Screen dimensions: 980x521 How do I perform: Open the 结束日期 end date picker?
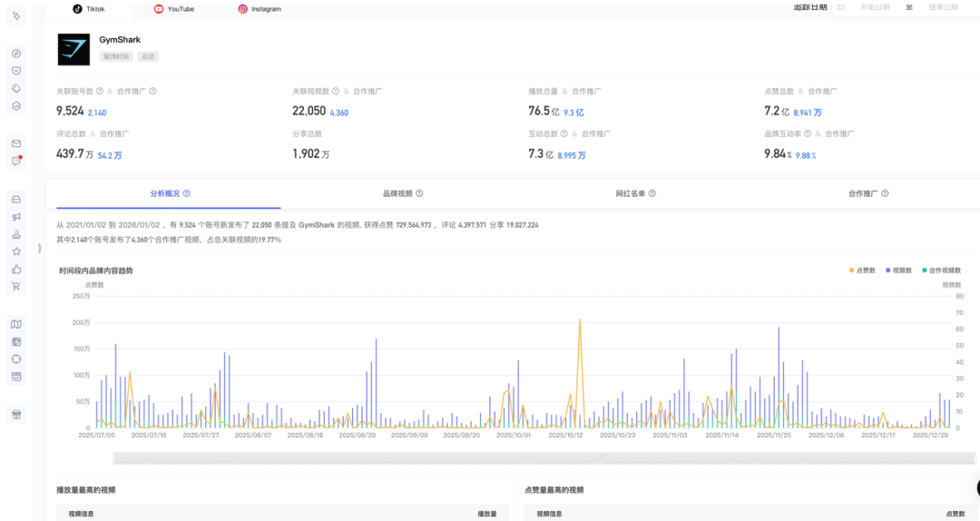942,7
